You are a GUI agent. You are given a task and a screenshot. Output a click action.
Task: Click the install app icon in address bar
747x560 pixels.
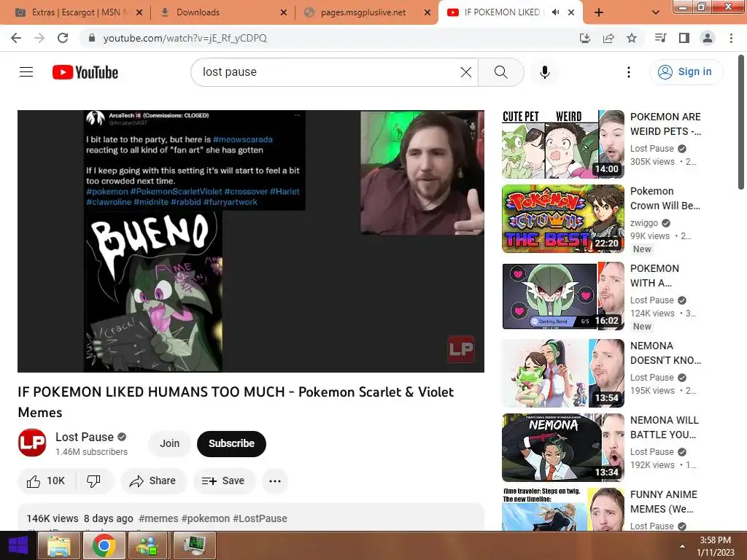[585, 38]
